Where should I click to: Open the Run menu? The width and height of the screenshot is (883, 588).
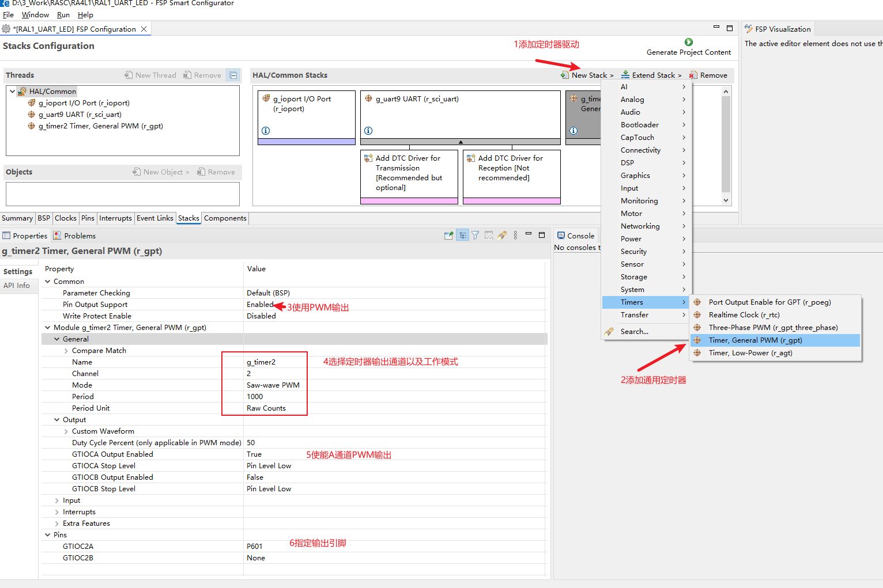[x=63, y=15]
